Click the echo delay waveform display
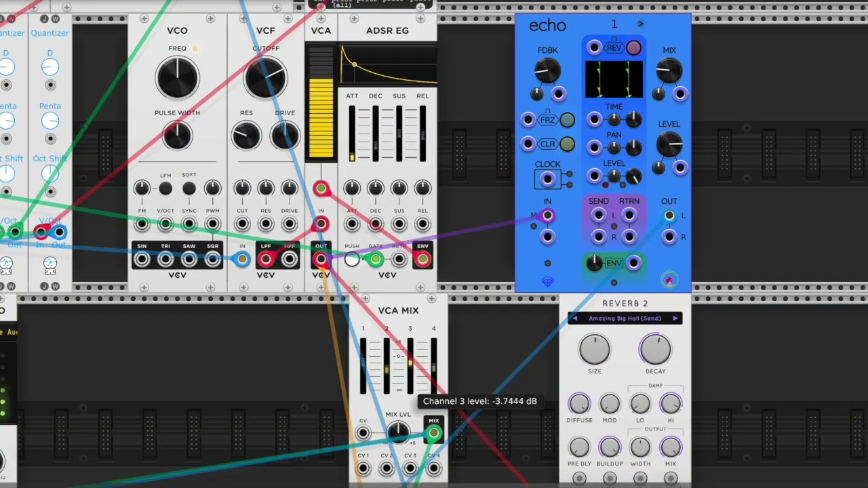Screen dimensions: 868x488 pyautogui.click(x=614, y=79)
